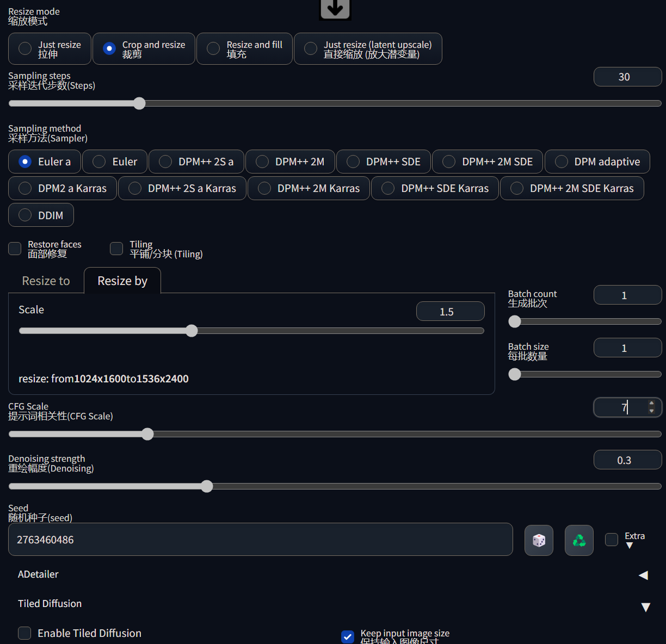
Task: Enable the Tiling option
Action: [x=116, y=249]
